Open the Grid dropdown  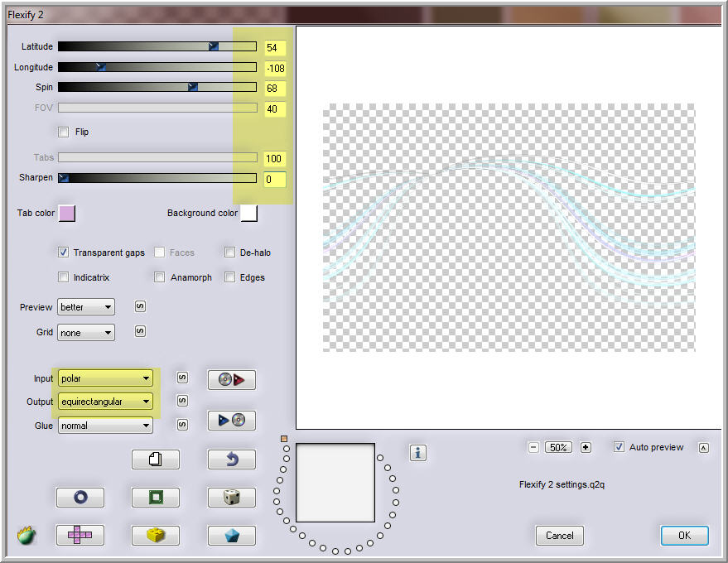[86, 332]
